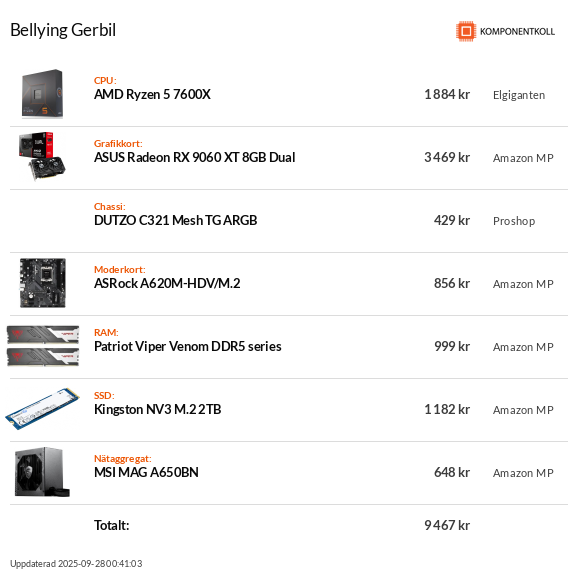Viewport: 577px width, 577px height.
Task: Open ASRock A620M-HDV/M.2 motherboard entry
Action: (167, 283)
